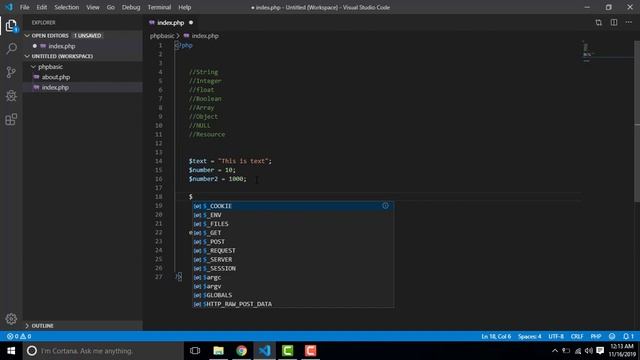Image resolution: width=640 pixels, height=360 pixels.
Task: Click the Windows Start button
Action: coord(11,351)
